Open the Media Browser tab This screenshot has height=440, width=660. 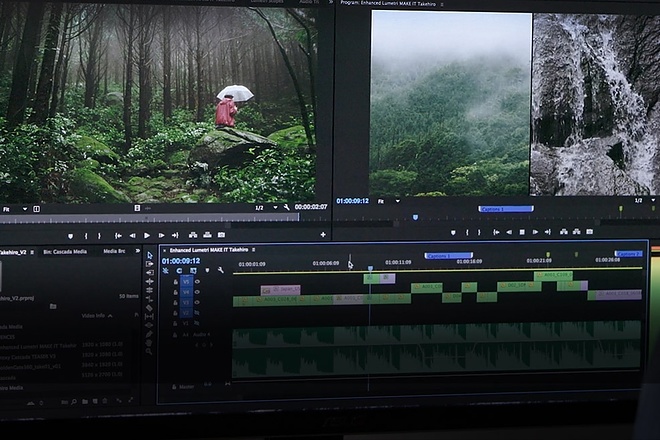114,251
